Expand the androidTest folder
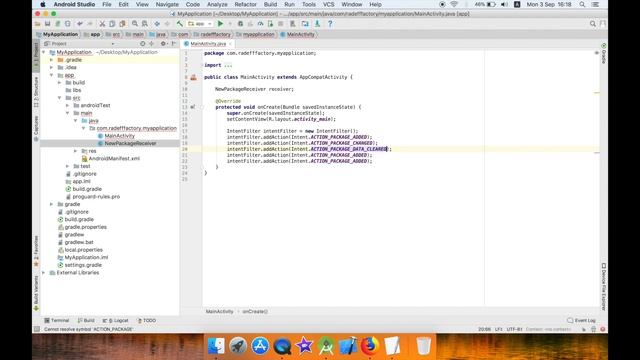Screen dimensions: 640x360 [x=67, y=105]
